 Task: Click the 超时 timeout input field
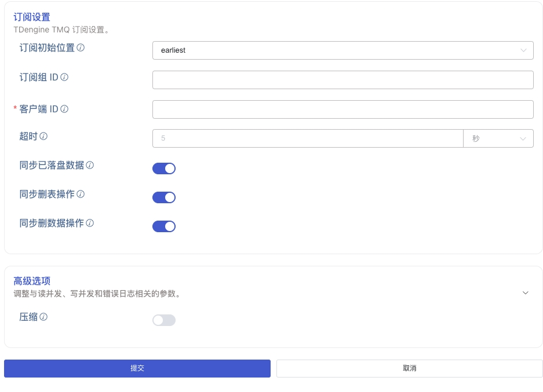[307, 138]
